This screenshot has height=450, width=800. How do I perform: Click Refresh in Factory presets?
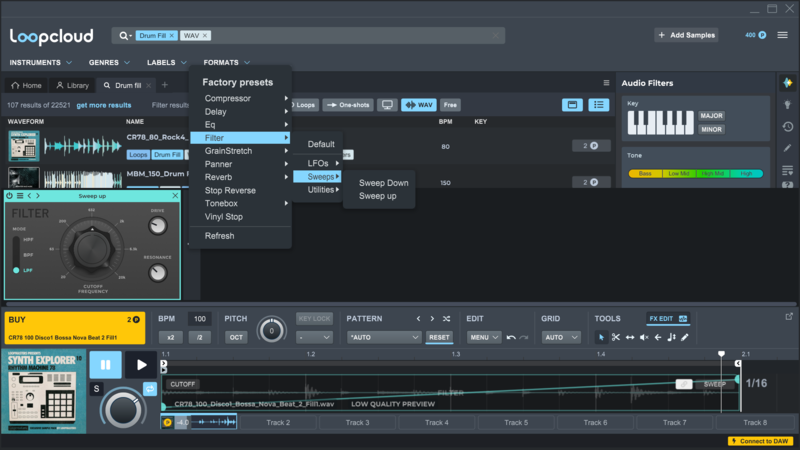pos(219,236)
